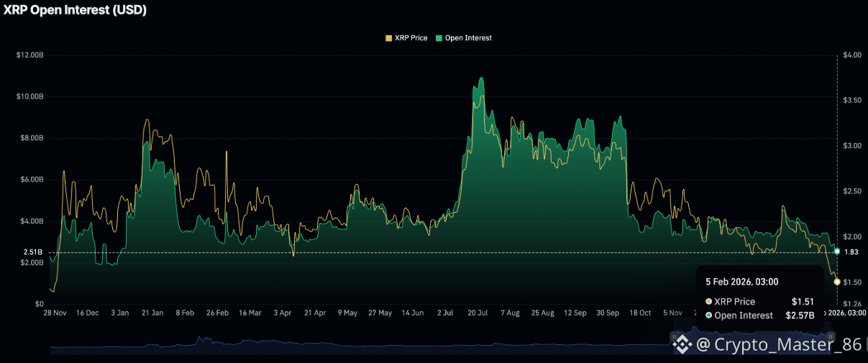The height and width of the screenshot is (363, 868).
Task: Click the yellow XRP price endpoint marker
Action: [x=837, y=282]
